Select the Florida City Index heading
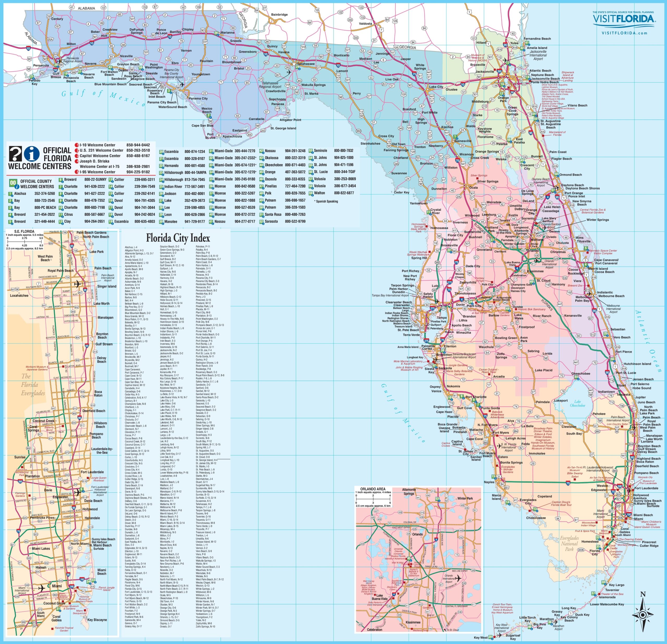This screenshot has height=644, width=667. 178,238
